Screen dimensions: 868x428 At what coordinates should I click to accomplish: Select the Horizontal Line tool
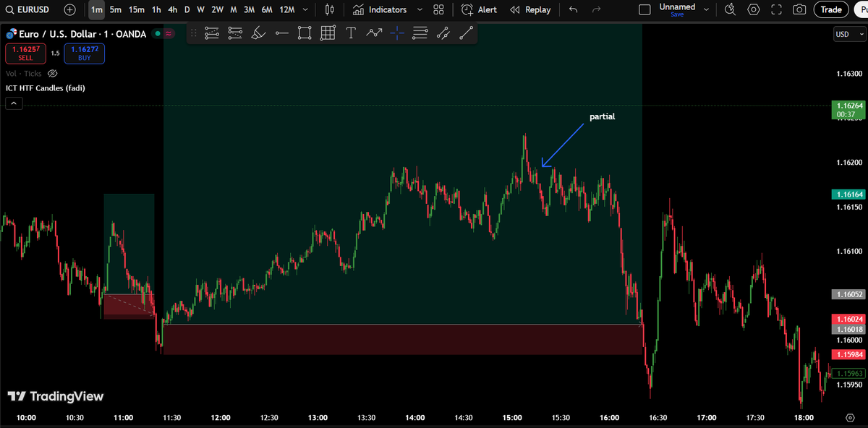pos(281,33)
